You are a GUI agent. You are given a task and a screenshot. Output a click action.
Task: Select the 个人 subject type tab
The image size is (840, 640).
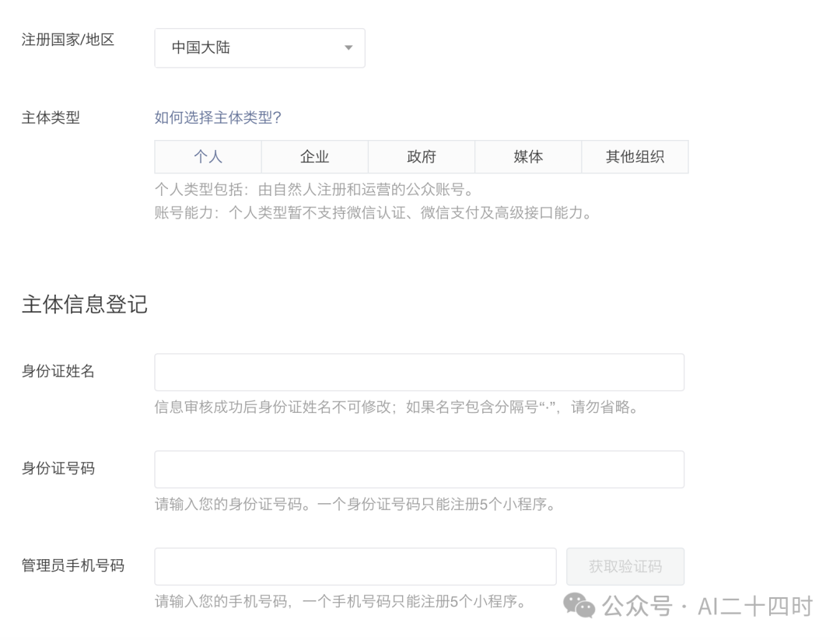pyautogui.click(x=208, y=157)
